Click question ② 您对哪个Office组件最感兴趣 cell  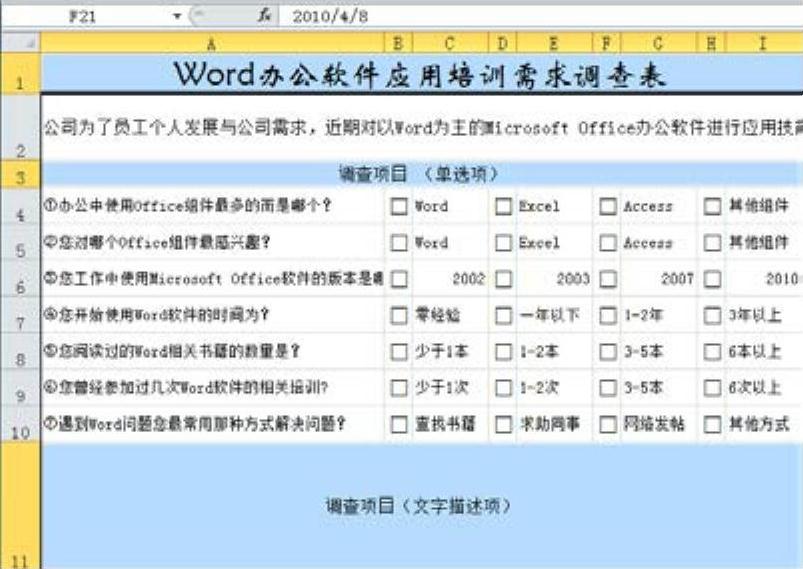tap(213, 243)
